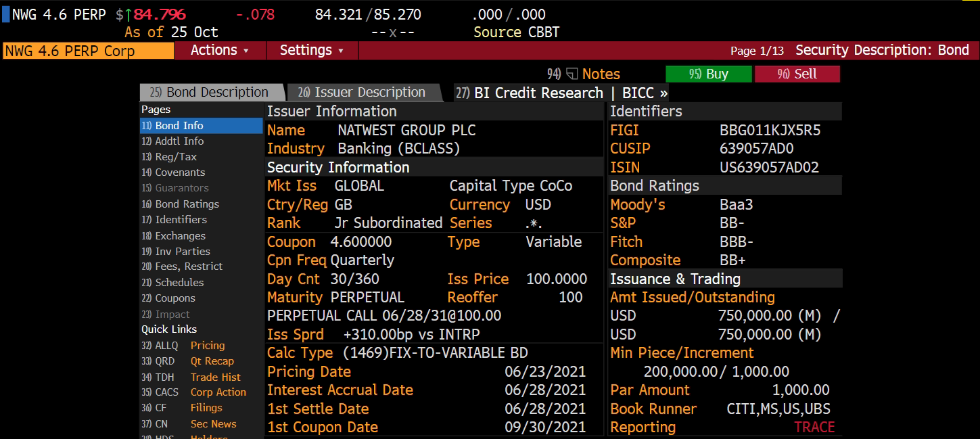Click the Cpn Freq value Quarterly
The width and height of the screenshot is (980, 439).
(x=363, y=260)
